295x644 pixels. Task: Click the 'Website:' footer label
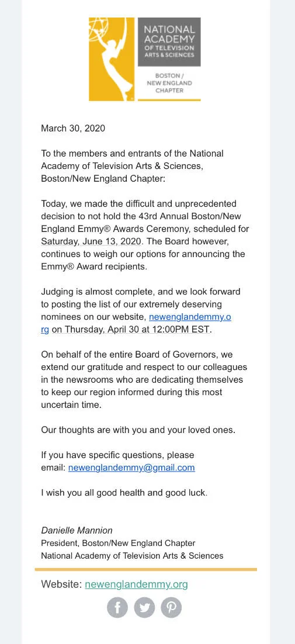[x=61, y=584]
